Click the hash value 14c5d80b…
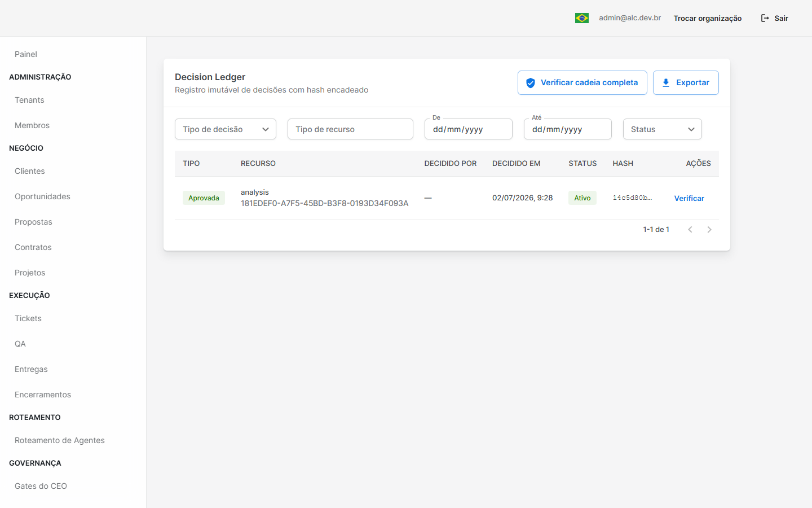 (632, 198)
